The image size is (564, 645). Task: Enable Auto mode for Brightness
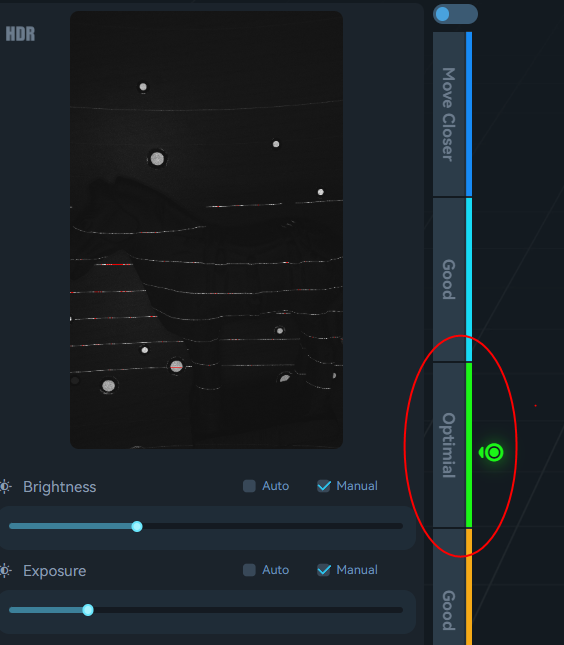[x=249, y=486]
